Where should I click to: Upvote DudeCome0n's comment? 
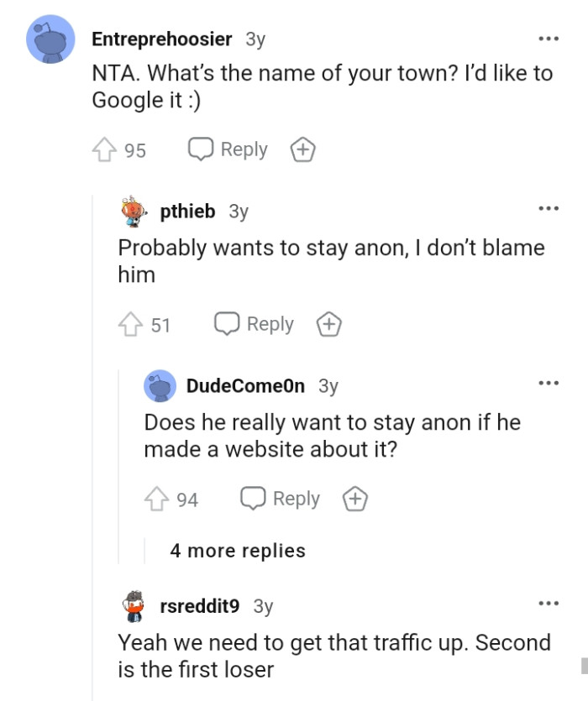(155, 498)
